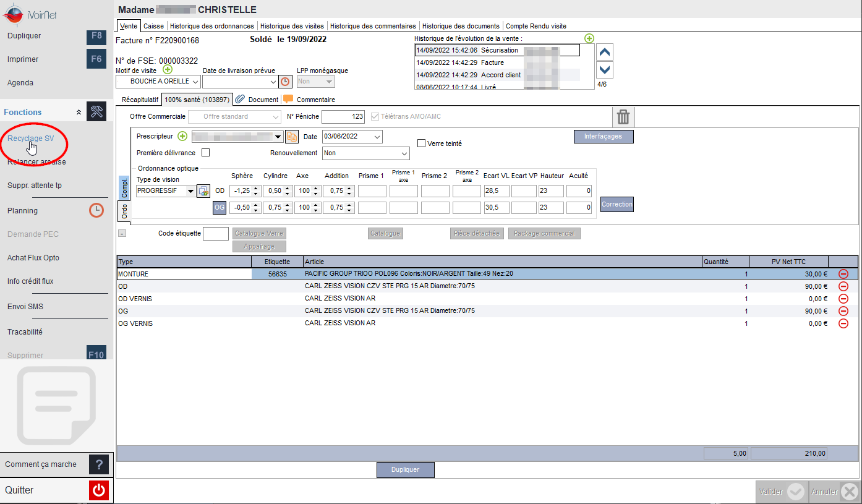
Task: Click the trash bin delete icon
Action: (623, 117)
